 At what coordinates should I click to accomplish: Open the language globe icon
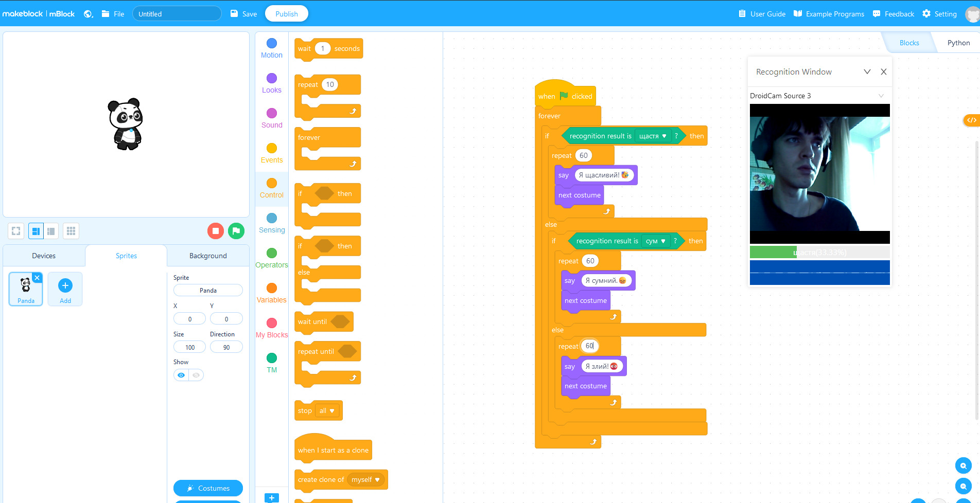(x=88, y=14)
